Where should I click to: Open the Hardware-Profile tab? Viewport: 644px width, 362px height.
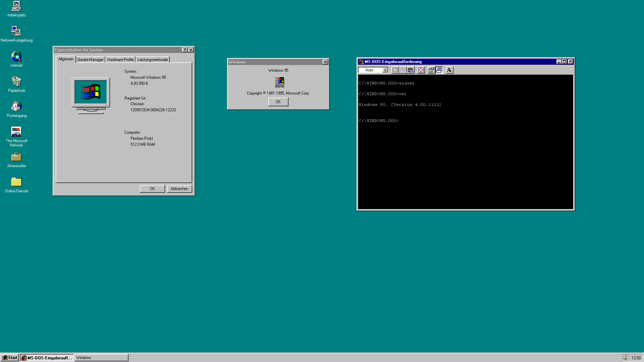click(x=120, y=60)
